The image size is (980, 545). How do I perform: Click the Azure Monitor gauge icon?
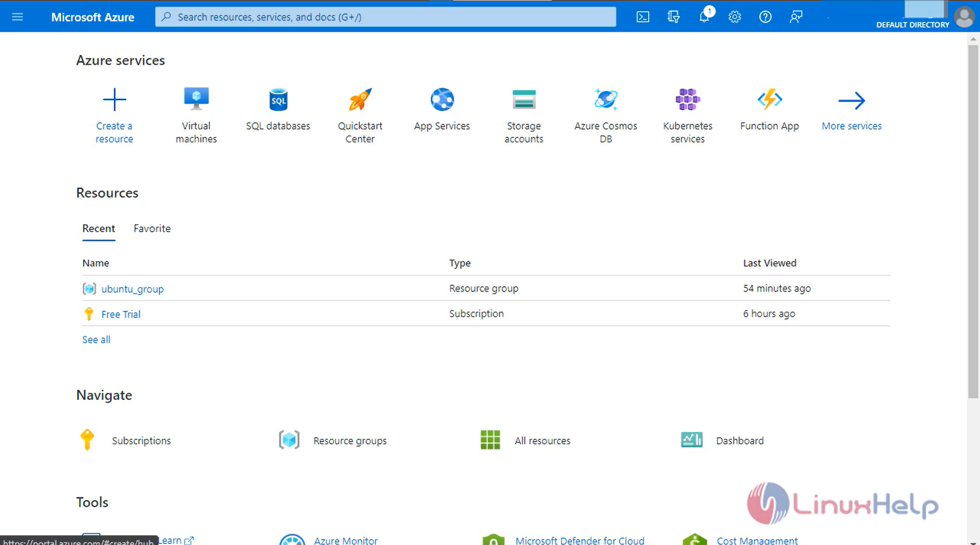coord(292,540)
